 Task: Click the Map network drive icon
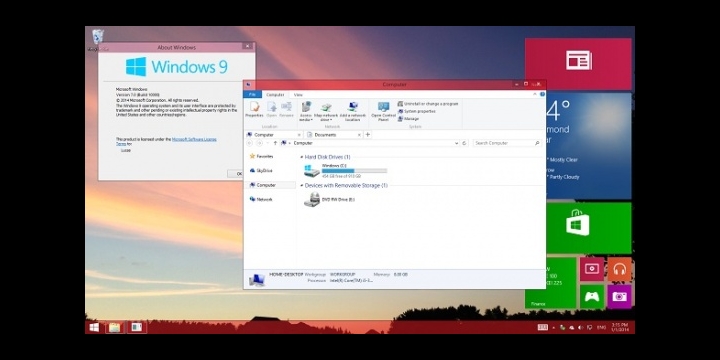326,110
